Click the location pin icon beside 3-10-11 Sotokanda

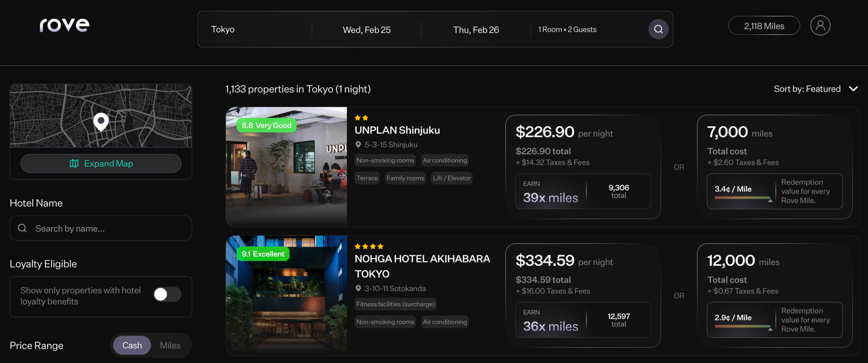pyautogui.click(x=358, y=288)
